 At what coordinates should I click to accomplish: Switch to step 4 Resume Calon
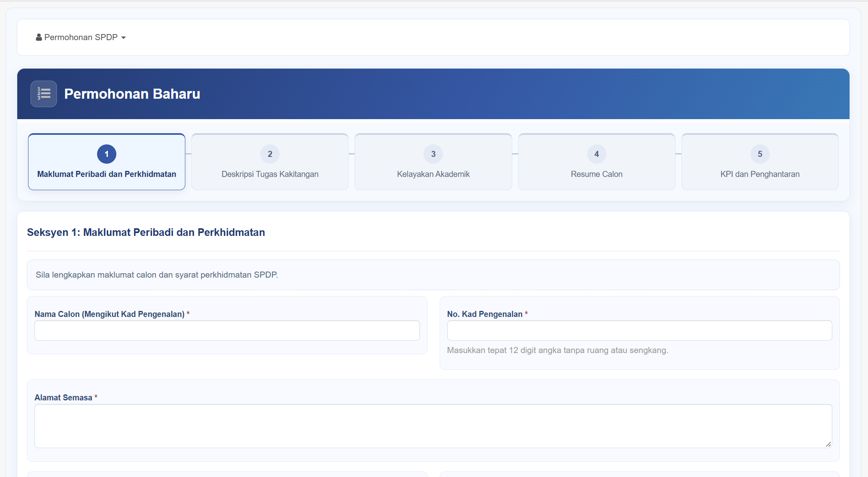pos(597,162)
